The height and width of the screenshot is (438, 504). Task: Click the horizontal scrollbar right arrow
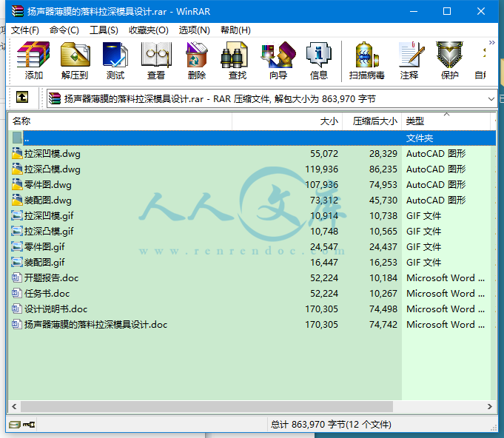click(x=489, y=406)
